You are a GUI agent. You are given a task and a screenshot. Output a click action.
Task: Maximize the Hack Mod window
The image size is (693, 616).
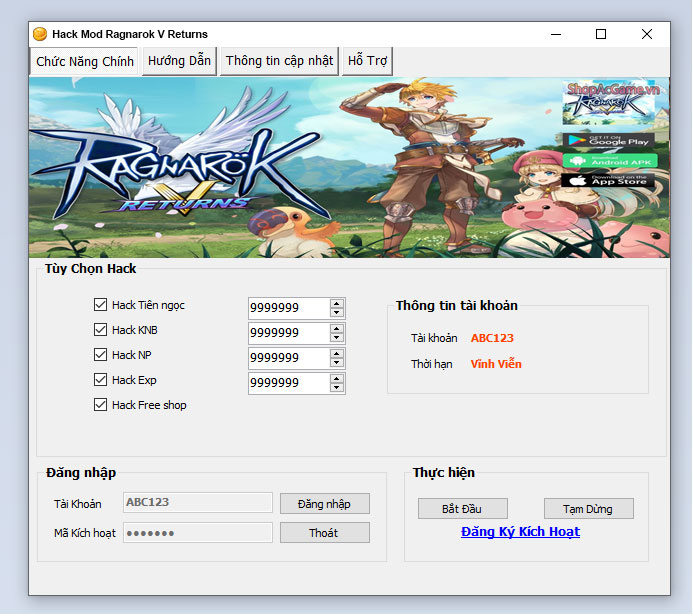(x=601, y=34)
